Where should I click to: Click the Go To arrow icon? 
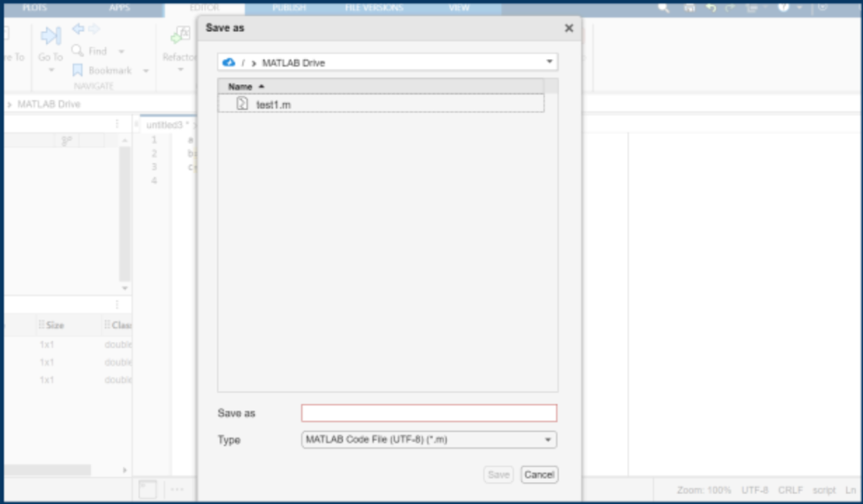(51, 36)
